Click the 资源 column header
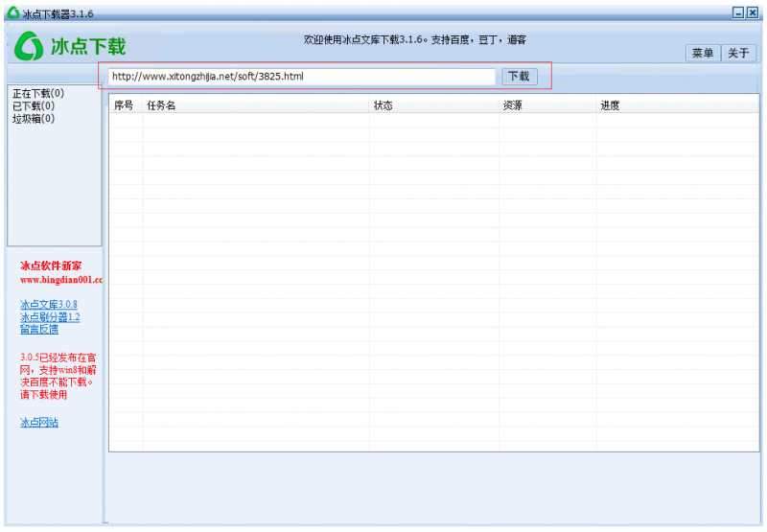 [x=513, y=105]
